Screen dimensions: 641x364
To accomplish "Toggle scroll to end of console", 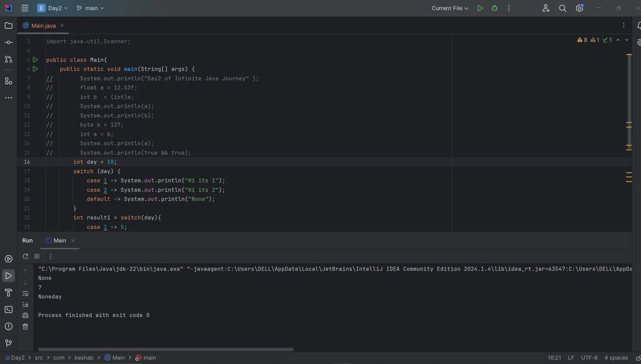I will [x=25, y=304].
